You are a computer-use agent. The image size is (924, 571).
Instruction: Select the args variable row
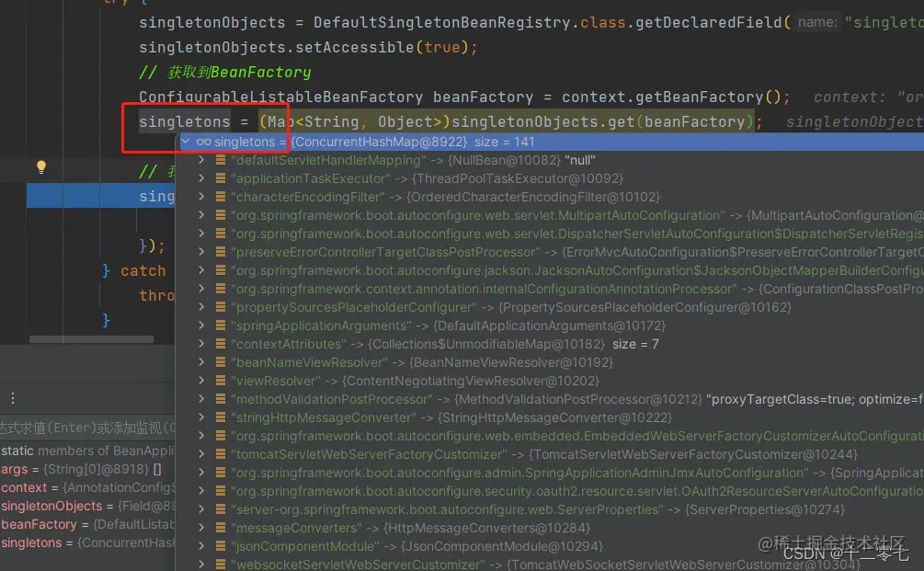point(87,469)
